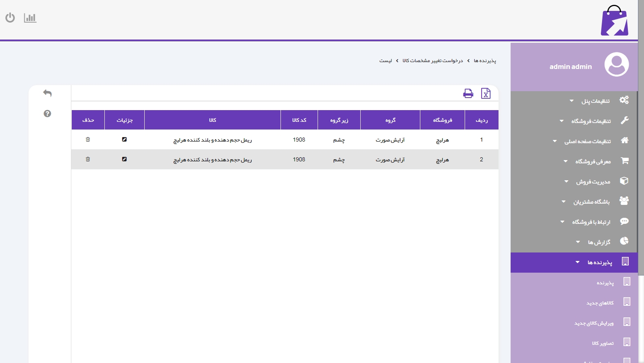Click the building icon beside کالاهای جدید

[627, 302]
